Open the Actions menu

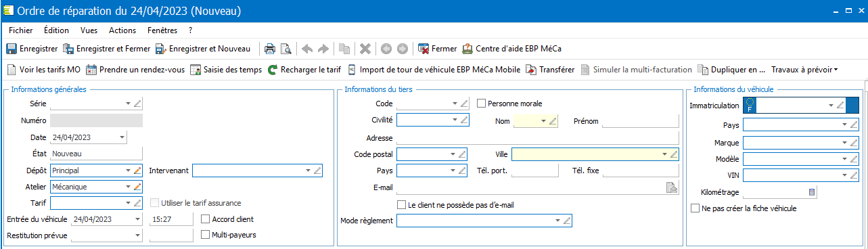[122, 30]
